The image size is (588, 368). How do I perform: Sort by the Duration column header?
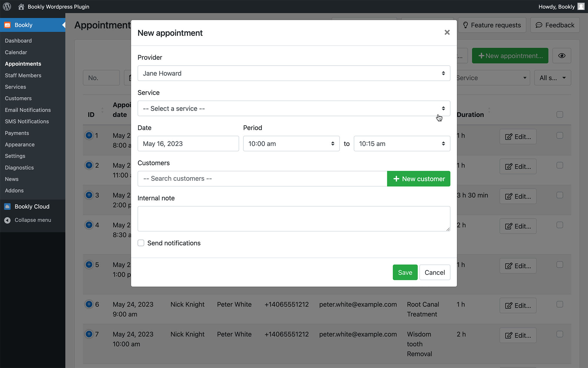click(x=474, y=115)
